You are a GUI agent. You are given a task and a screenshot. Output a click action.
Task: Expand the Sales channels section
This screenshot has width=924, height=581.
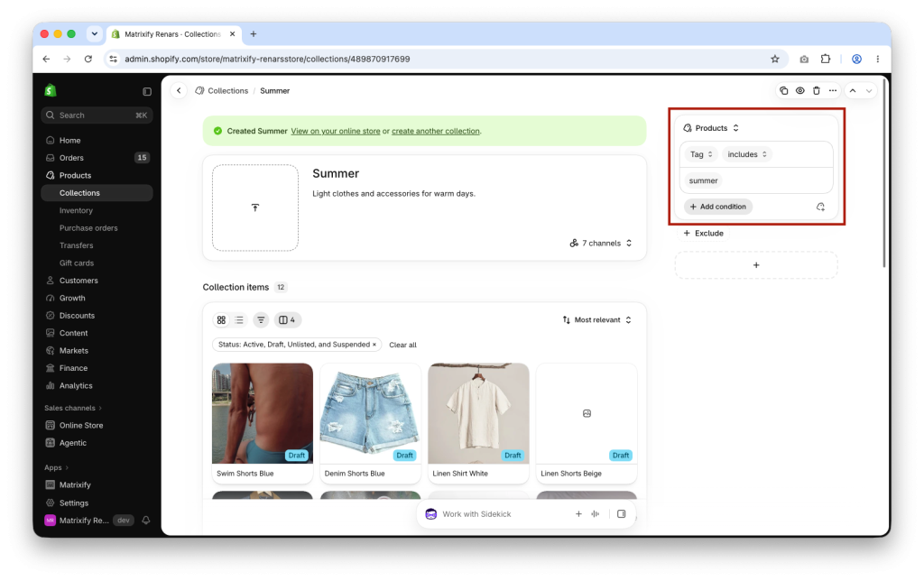coord(73,408)
